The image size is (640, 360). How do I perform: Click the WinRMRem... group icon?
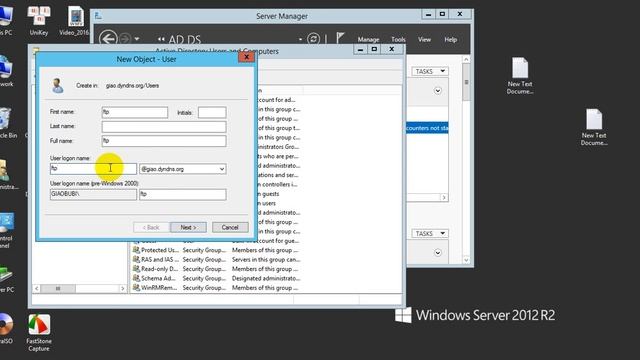pyautogui.click(x=136, y=287)
